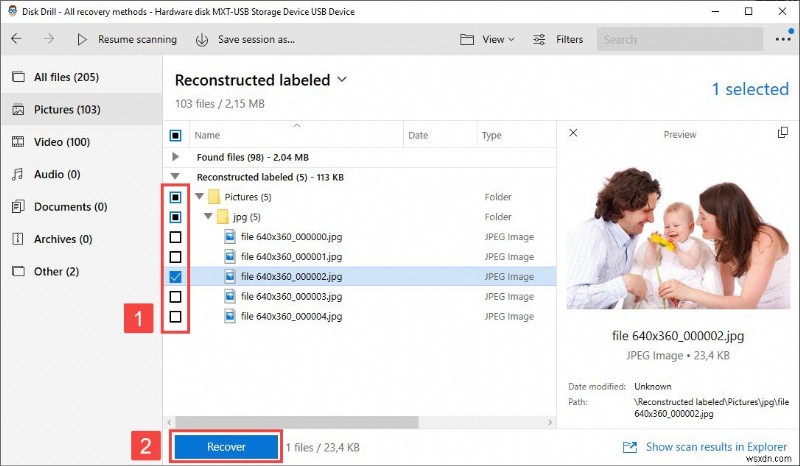
Task: Expand the Found files (98) group
Action: point(176,157)
